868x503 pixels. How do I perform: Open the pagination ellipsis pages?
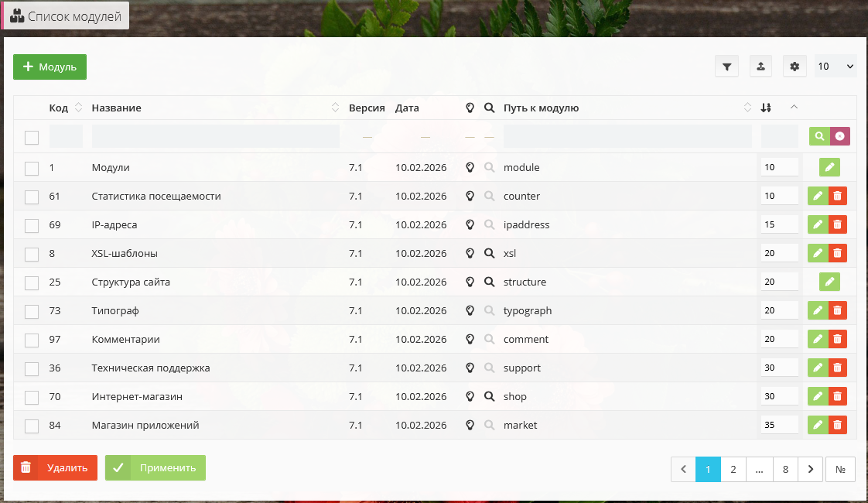[x=759, y=470]
